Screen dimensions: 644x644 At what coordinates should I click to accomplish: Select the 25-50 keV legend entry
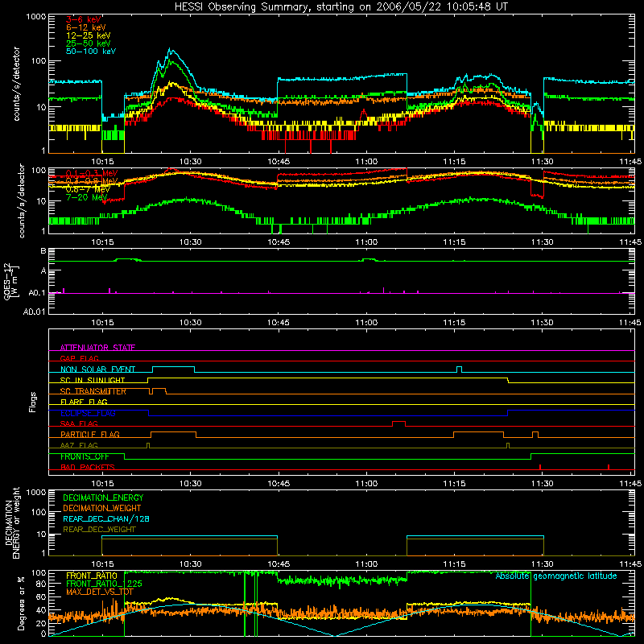coord(89,43)
